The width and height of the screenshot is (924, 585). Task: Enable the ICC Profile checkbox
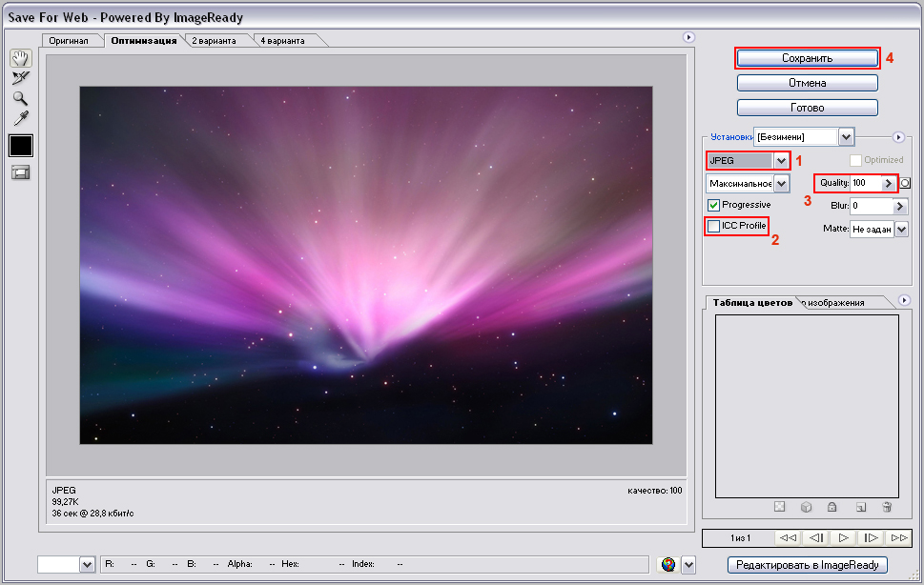713,226
